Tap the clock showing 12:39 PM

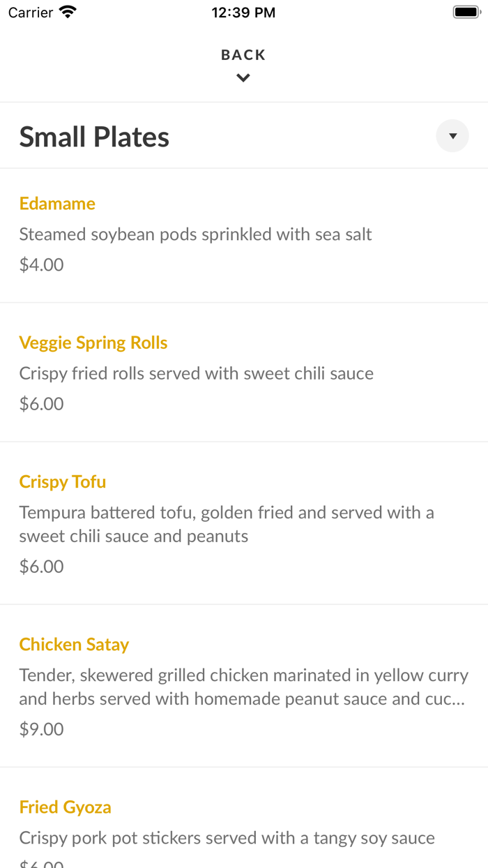click(243, 11)
